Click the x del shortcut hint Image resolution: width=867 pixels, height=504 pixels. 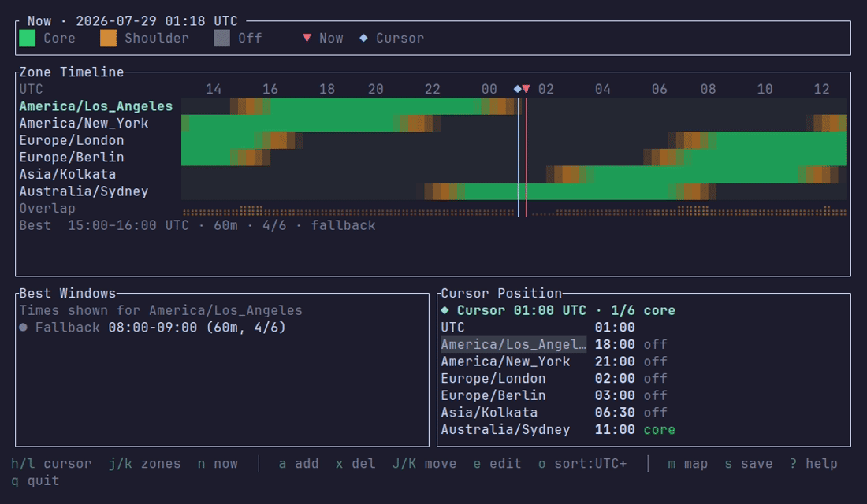[355, 464]
